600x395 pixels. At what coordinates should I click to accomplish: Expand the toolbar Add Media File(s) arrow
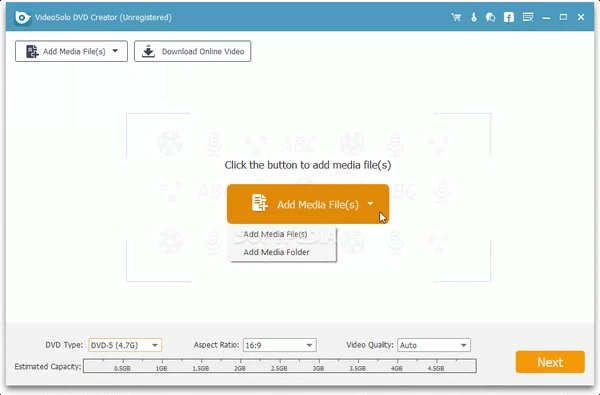click(115, 51)
